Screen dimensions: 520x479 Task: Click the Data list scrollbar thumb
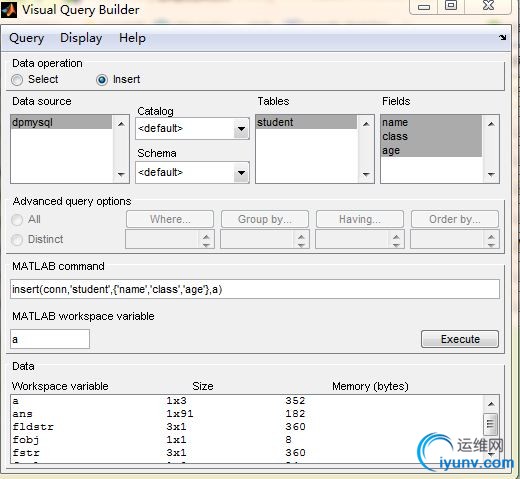491,424
